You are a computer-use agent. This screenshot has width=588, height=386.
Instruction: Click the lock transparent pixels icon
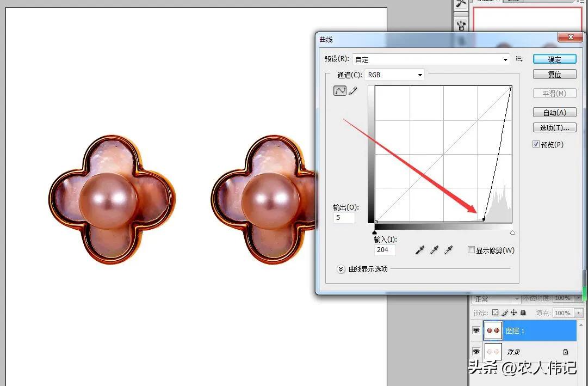tap(495, 313)
